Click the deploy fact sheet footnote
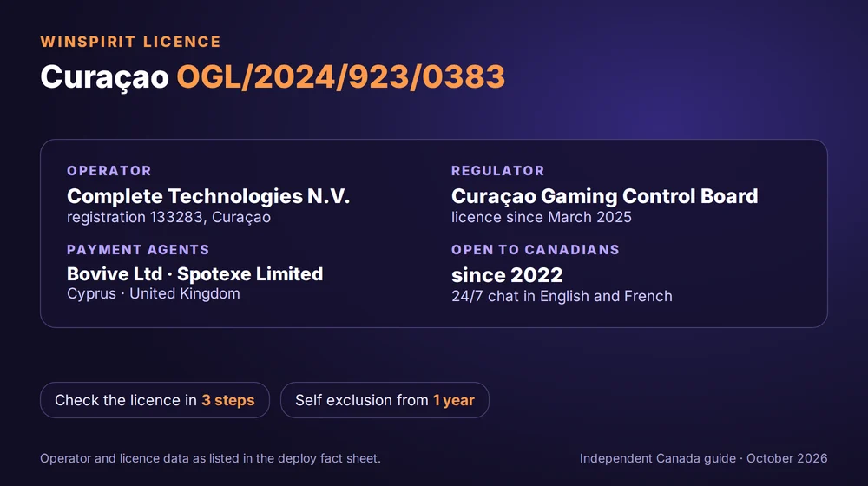This screenshot has width=868, height=486. tap(210, 458)
